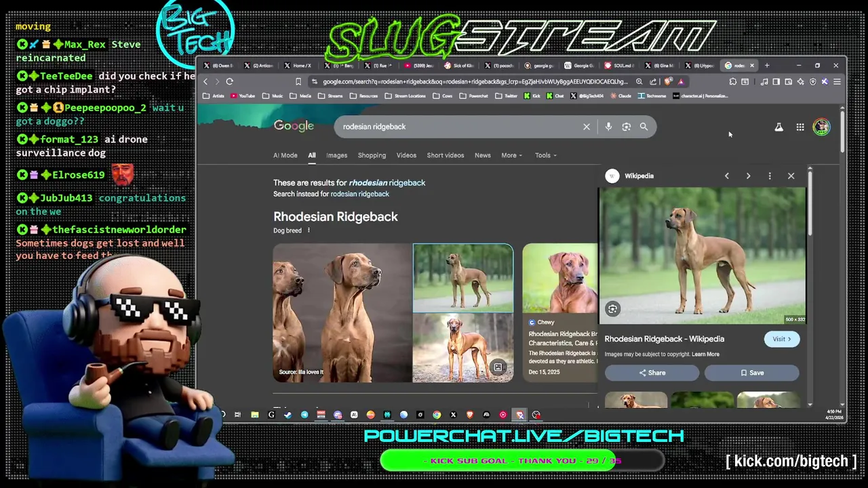Open 'Rhodesian Ridgeback - Wikipedia' title link

tap(665, 339)
